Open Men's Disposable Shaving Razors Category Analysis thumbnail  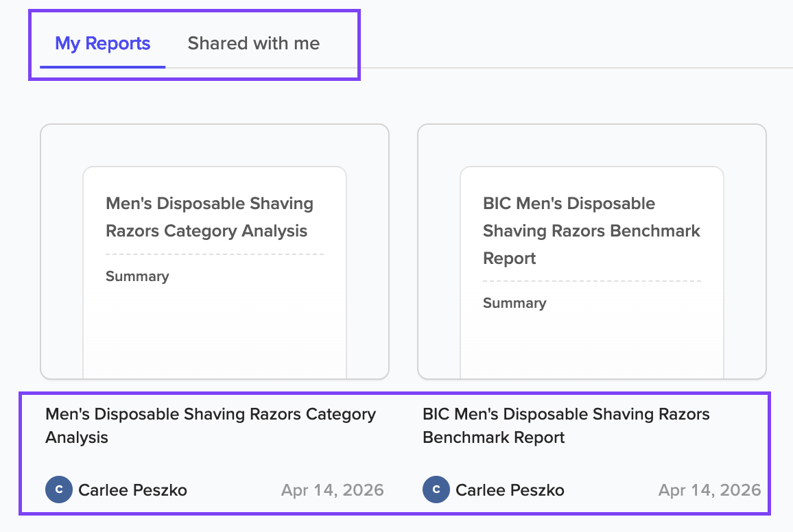pyautogui.click(x=215, y=252)
